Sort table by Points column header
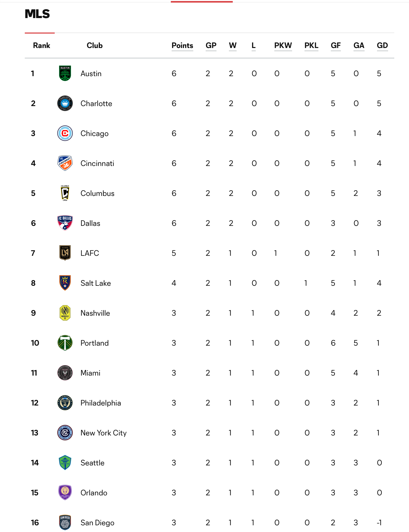The width and height of the screenshot is (409, 532). [182, 46]
